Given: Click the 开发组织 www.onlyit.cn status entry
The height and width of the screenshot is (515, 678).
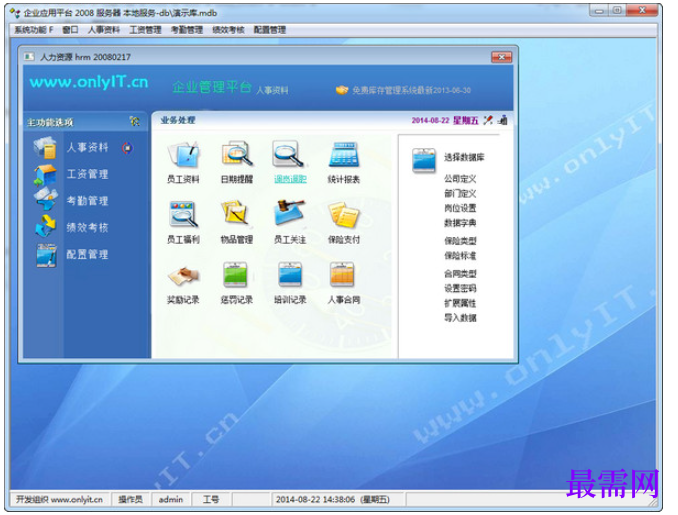Looking at the screenshot, I should pos(59,499).
